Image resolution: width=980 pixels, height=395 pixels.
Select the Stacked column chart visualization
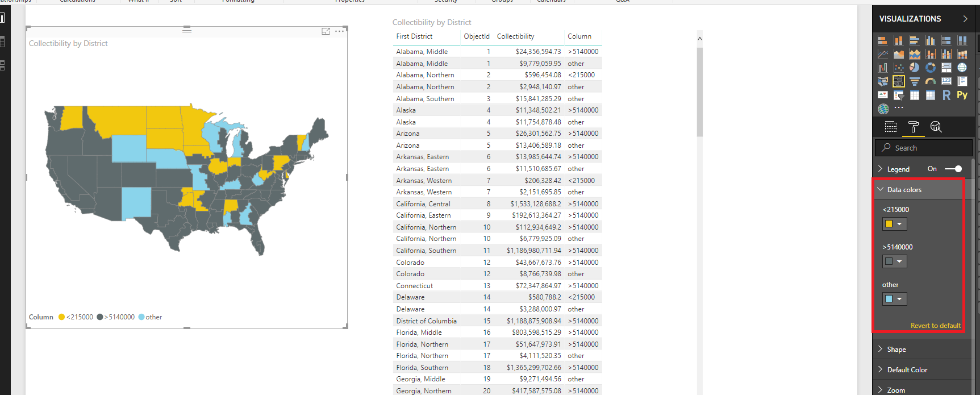(x=898, y=40)
